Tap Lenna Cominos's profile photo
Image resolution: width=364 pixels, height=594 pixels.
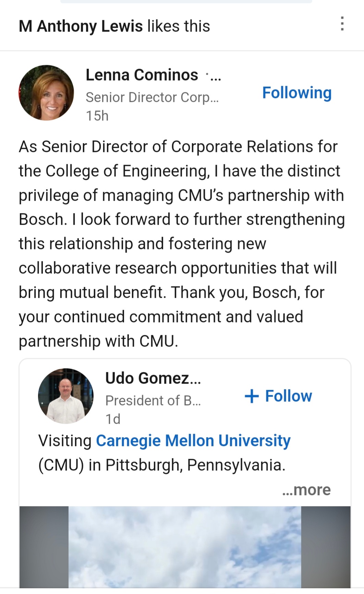46,93
